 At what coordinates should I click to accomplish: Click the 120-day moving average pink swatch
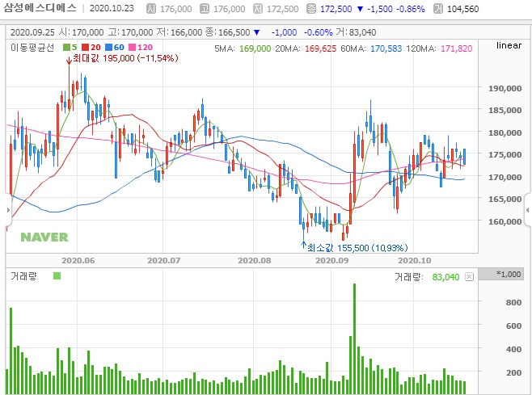132,47
